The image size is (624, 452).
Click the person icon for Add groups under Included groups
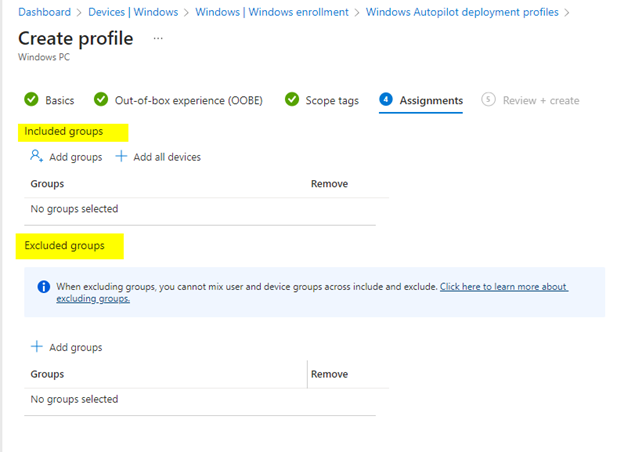[x=36, y=157]
